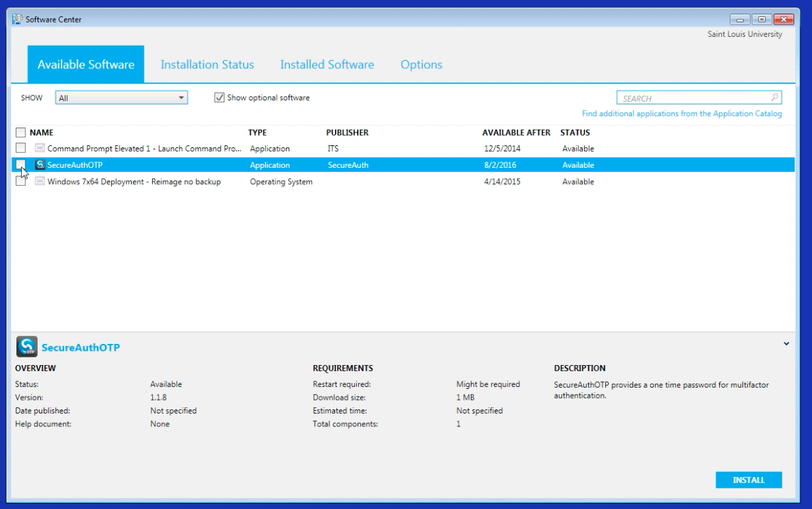The height and width of the screenshot is (509, 812).
Task: Select Windows 7x64 Deployment - Reimage no backup
Action: (134, 181)
